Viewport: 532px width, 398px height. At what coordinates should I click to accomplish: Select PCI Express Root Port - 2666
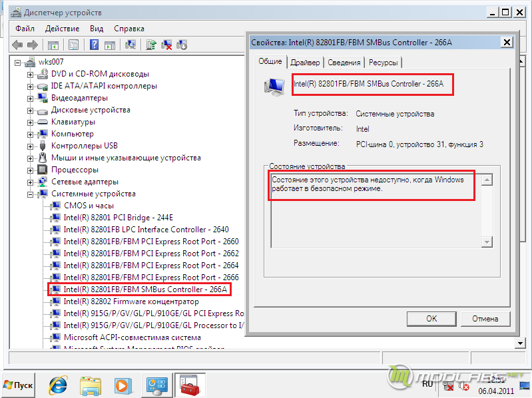[151, 278]
